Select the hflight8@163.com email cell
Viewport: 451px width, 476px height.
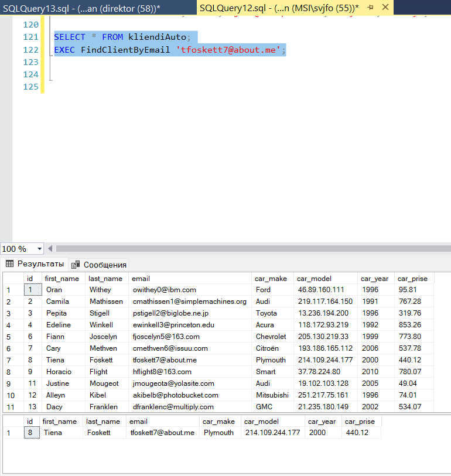pos(190,372)
